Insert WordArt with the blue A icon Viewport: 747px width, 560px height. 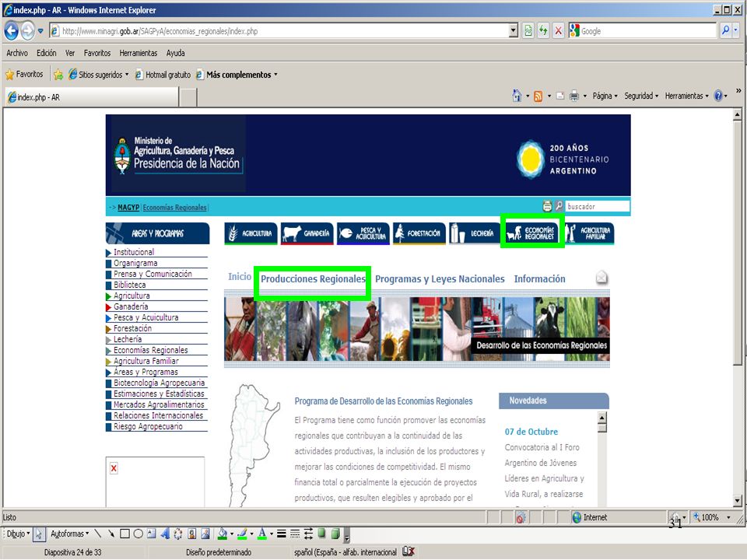click(x=165, y=534)
